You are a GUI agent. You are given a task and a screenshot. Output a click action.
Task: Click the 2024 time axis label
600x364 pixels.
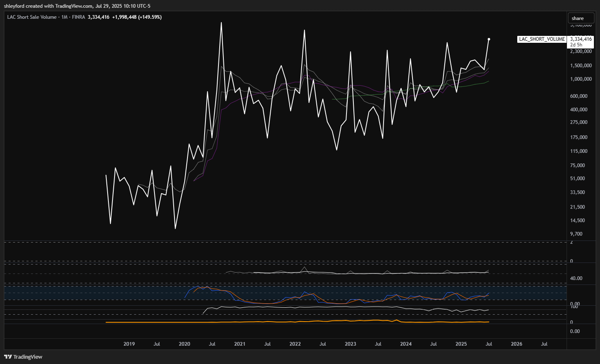406,344
